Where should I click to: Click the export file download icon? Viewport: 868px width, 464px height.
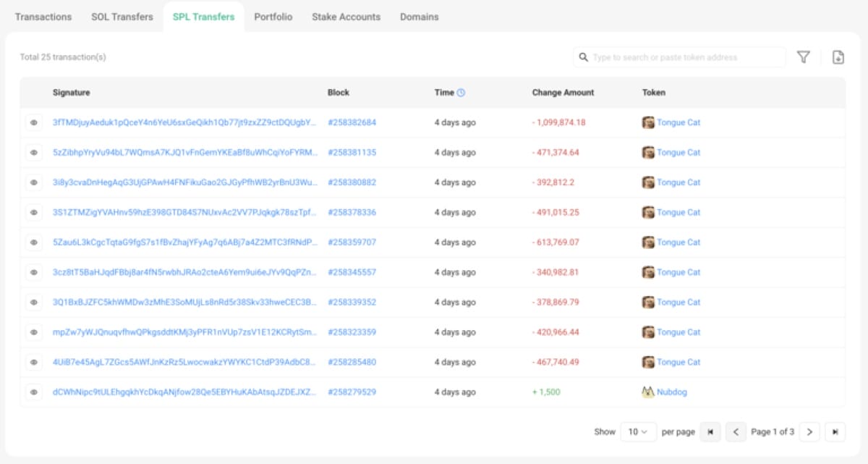click(x=838, y=57)
